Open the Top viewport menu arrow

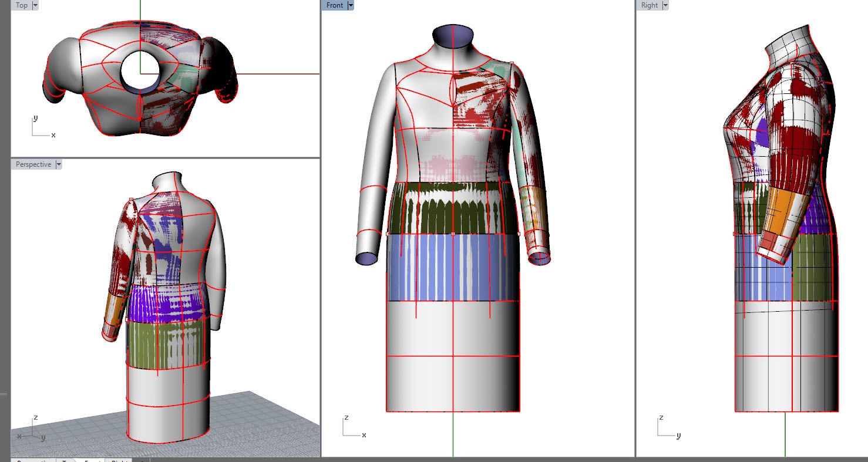pos(35,5)
